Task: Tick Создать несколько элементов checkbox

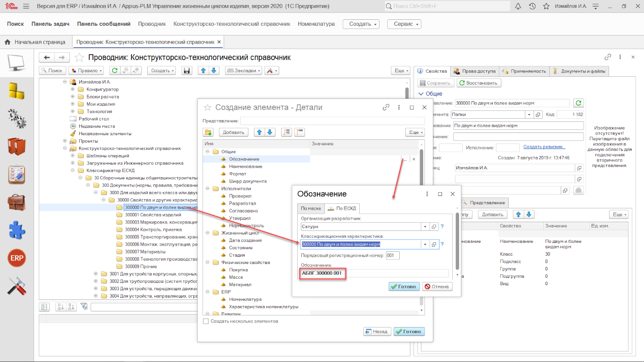Action: pos(206,321)
